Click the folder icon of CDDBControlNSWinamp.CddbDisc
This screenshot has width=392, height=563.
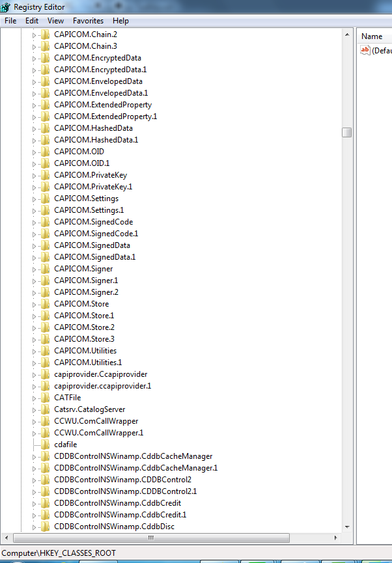tap(45, 527)
